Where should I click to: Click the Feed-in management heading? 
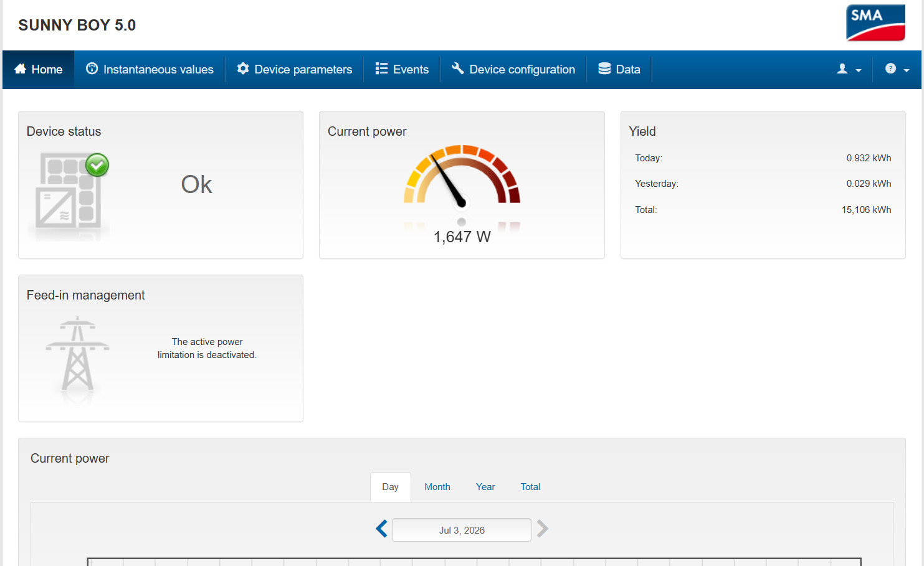coord(86,295)
